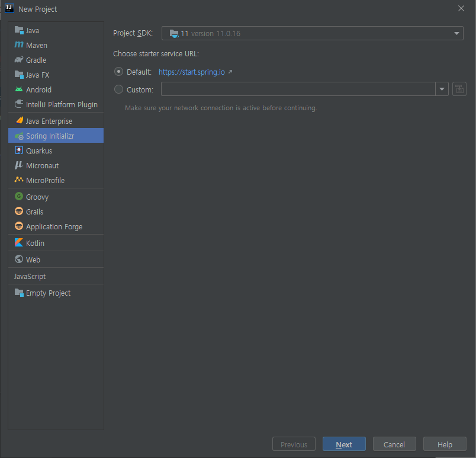Screen dimensions: 476x458
Task: Pick the Grails list entry label
Action: tap(34, 212)
